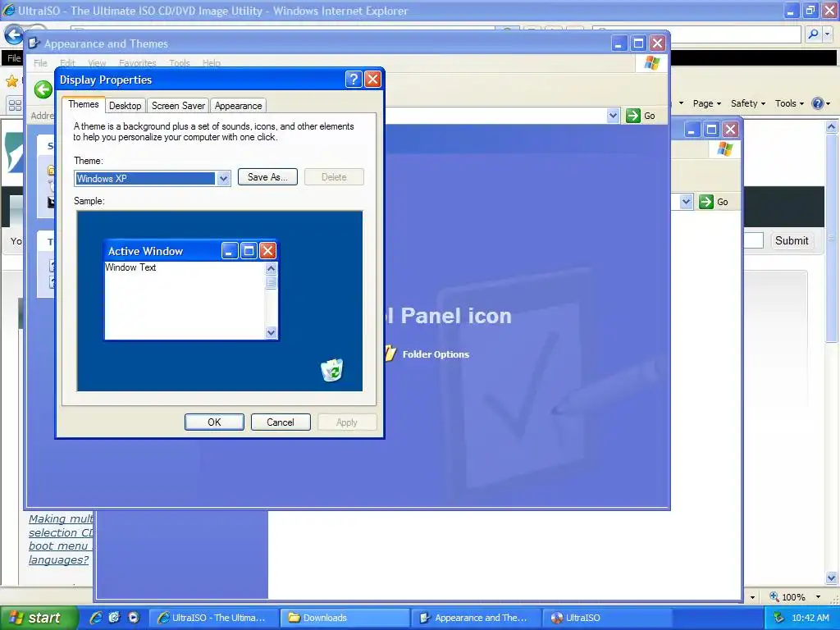
Task: Switch to UltraISO application taskbar button
Action: point(607,618)
